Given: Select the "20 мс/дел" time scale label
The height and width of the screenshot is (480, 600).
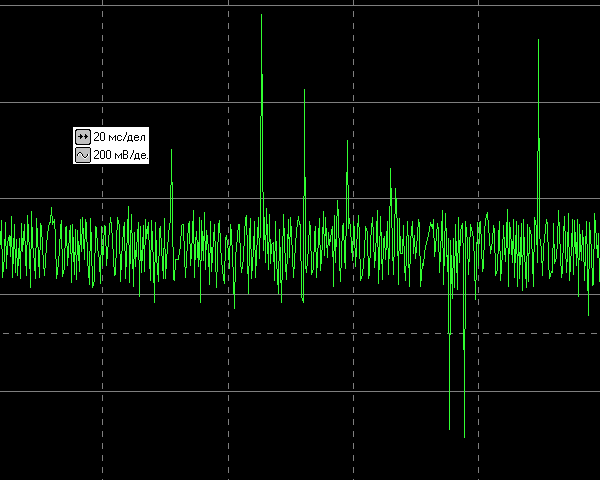Looking at the screenshot, I should point(119,137).
